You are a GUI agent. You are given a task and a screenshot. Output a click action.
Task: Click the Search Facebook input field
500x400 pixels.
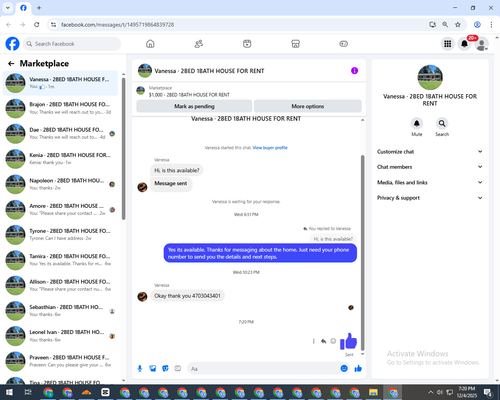point(72,44)
